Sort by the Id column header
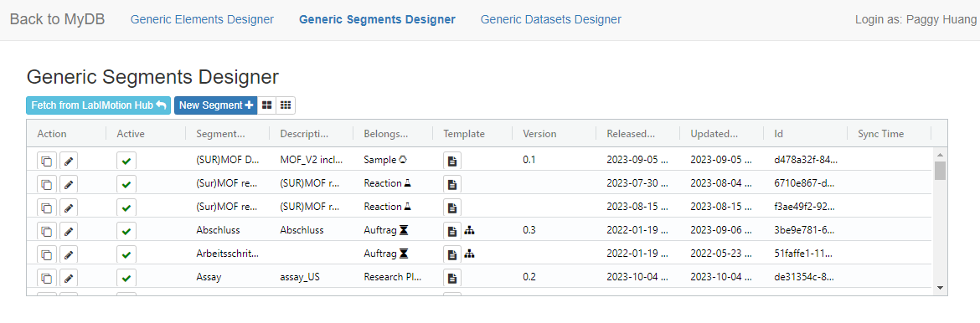This screenshot has height=323, width=980. pos(779,134)
